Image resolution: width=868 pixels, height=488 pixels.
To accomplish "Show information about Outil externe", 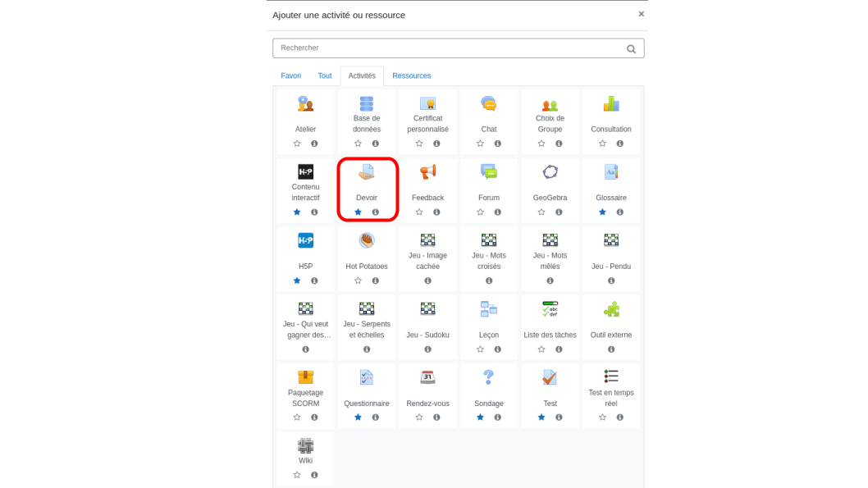I will [x=611, y=349].
